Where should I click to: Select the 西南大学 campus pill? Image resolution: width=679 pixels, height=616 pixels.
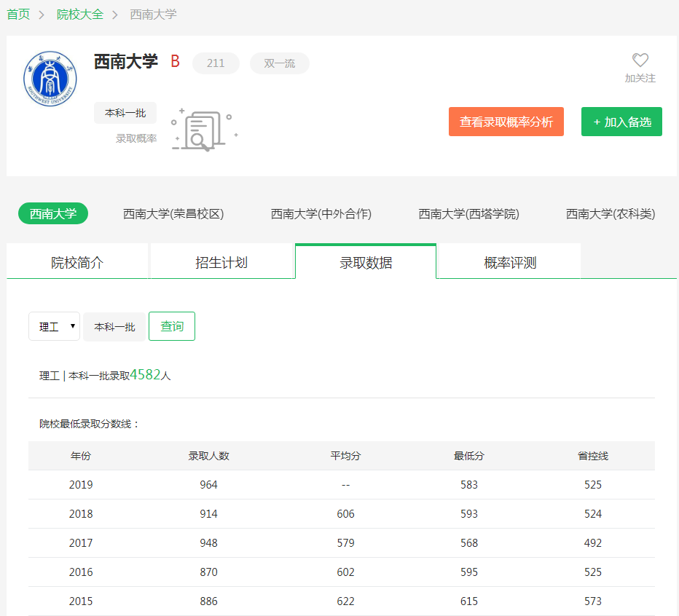pos(53,213)
